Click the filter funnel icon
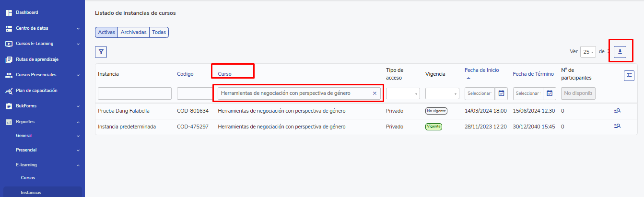This screenshot has width=644, height=197. tap(101, 52)
